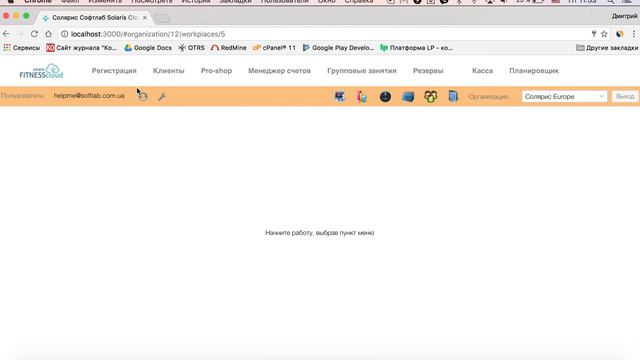
Task: Open the Касса menu
Action: tap(482, 71)
